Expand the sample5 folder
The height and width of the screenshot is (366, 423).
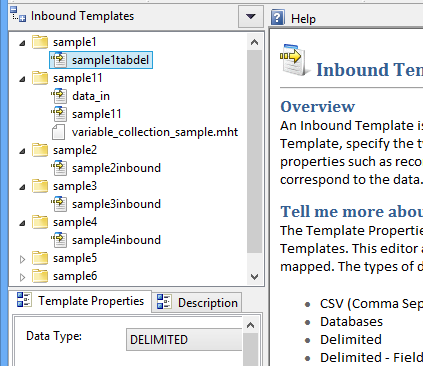click(22, 259)
